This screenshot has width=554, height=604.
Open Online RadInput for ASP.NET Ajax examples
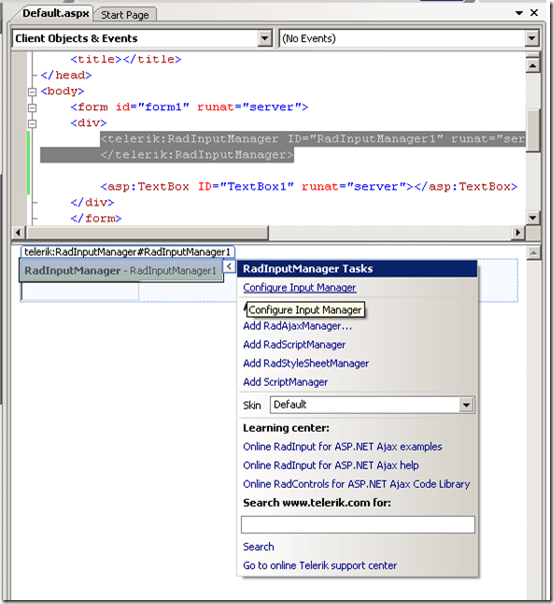click(x=342, y=447)
